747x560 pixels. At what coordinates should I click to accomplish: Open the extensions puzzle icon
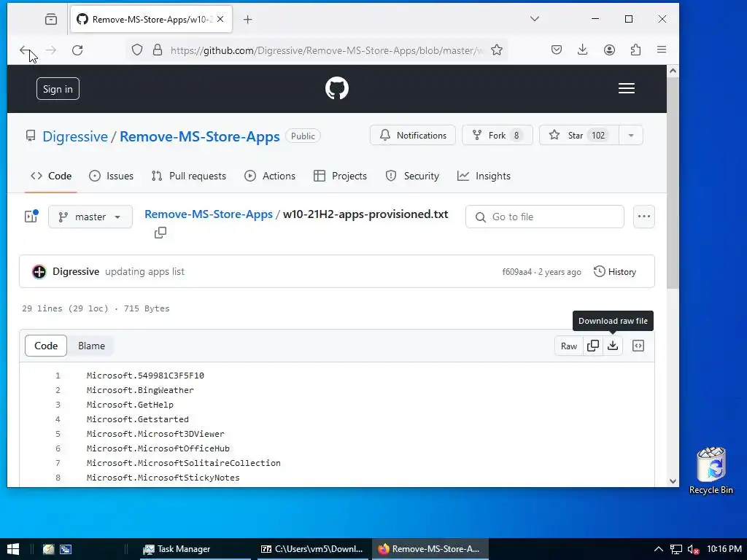tap(635, 50)
